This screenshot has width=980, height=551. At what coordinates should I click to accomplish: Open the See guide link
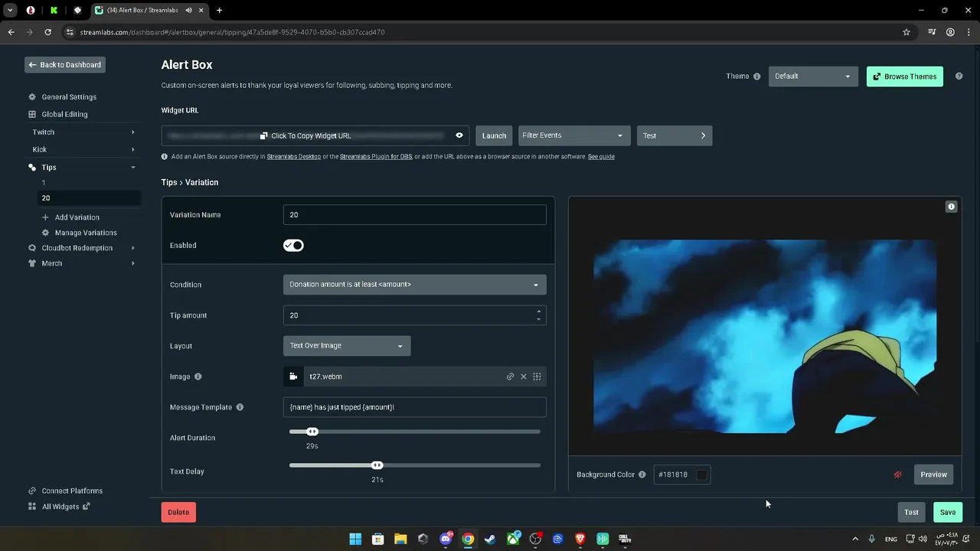[601, 157]
